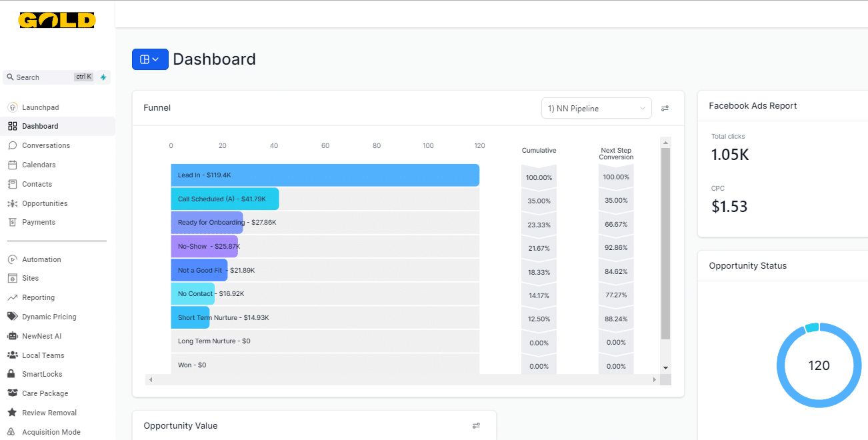
Task: Open Funnel widget filter settings icon
Action: pyautogui.click(x=665, y=108)
